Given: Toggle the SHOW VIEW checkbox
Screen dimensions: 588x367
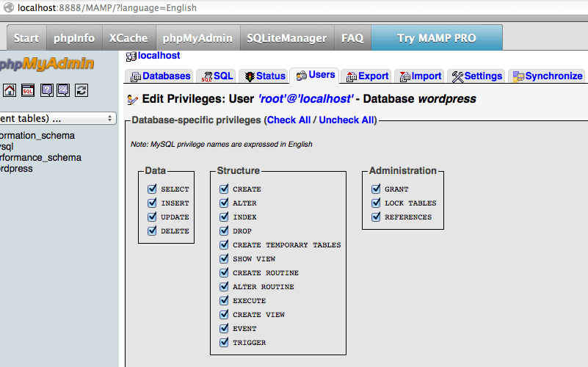Looking at the screenshot, I should [224, 258].
